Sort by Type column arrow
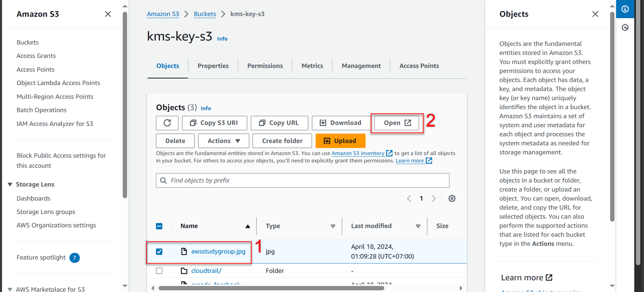644x292 pixels. (x=333, y=226)
